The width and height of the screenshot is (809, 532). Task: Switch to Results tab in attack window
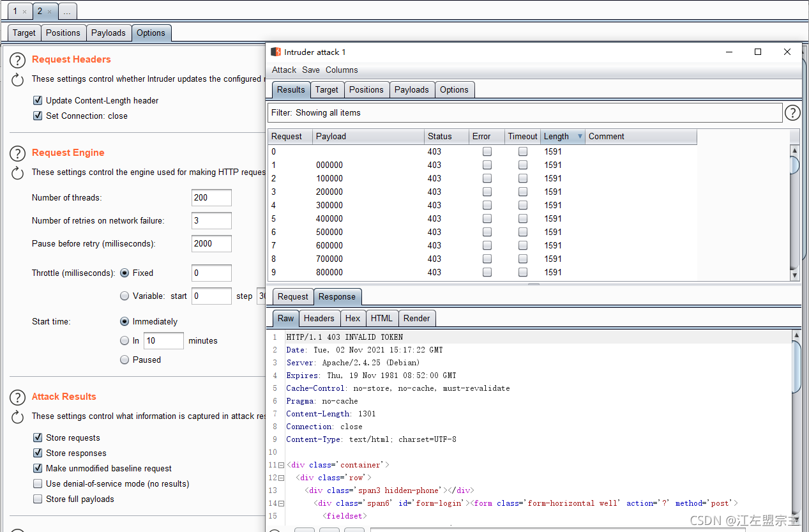[x=291, y=89]
